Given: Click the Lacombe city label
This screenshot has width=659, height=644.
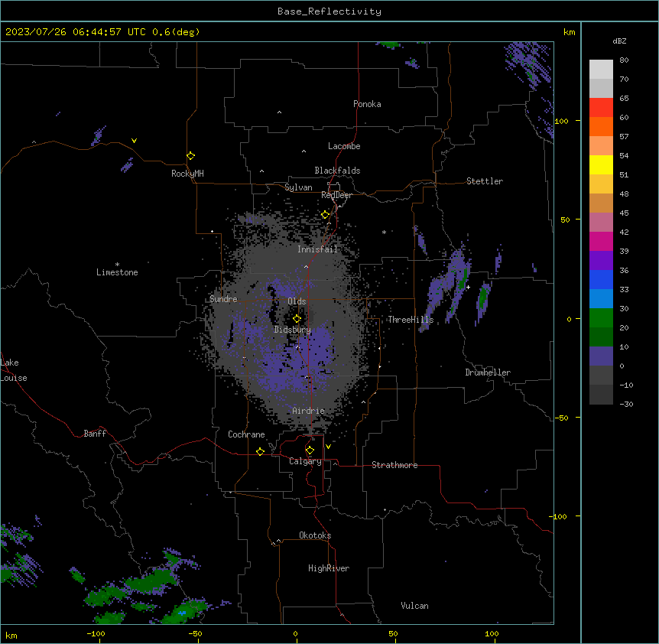Looking at the screenshot, I should [344, 146].
